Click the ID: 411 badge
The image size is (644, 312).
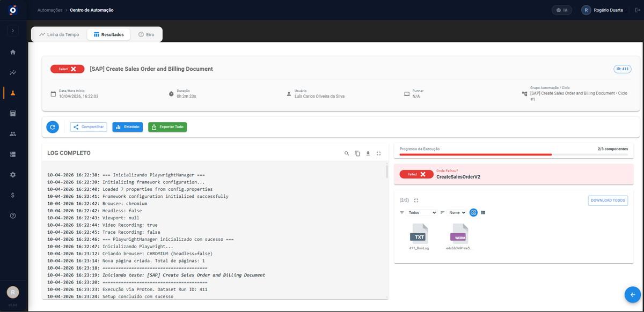coord(623,69)
